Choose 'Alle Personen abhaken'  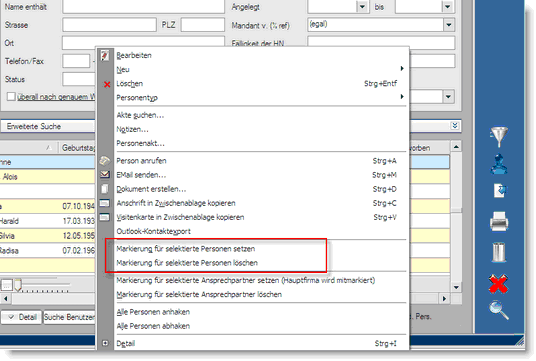tap(261, 326)
